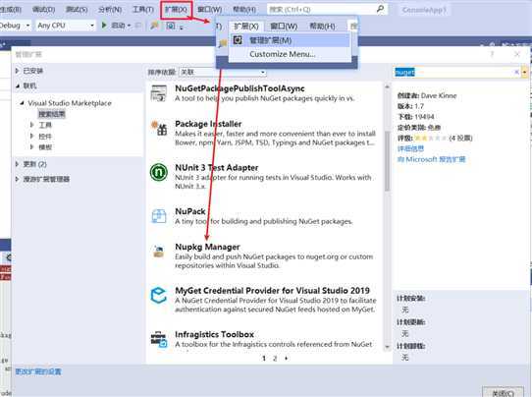Open the 详细信息 link
Viewport: 532px width, 397px height.
[x=410, y=148]
